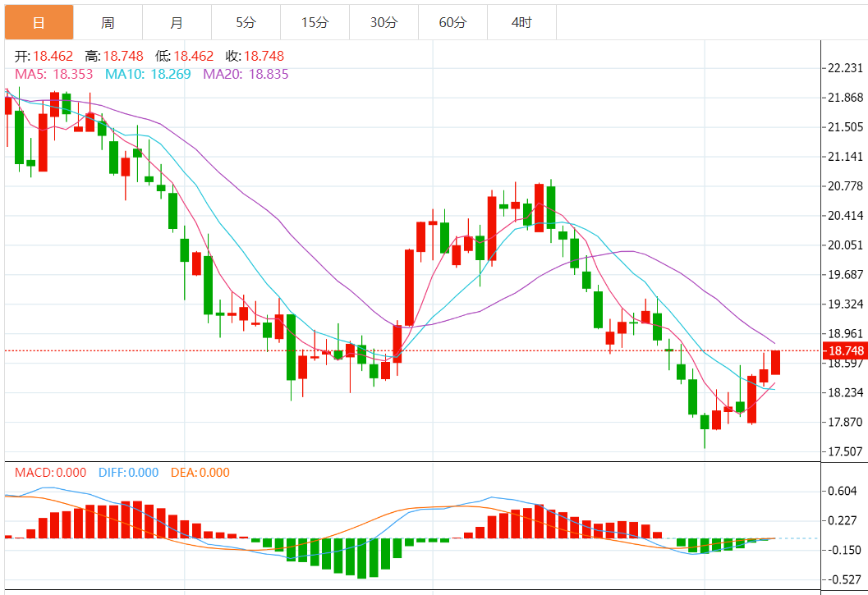Click the 21.505 price axis label
The width and height of the screenshot is (868, 595).
(x=845, y=126)
